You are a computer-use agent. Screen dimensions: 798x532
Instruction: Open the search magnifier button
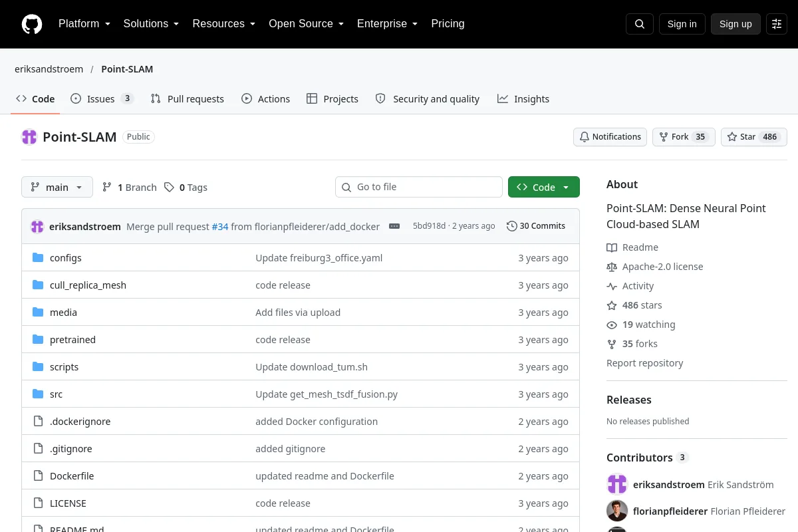640,24
